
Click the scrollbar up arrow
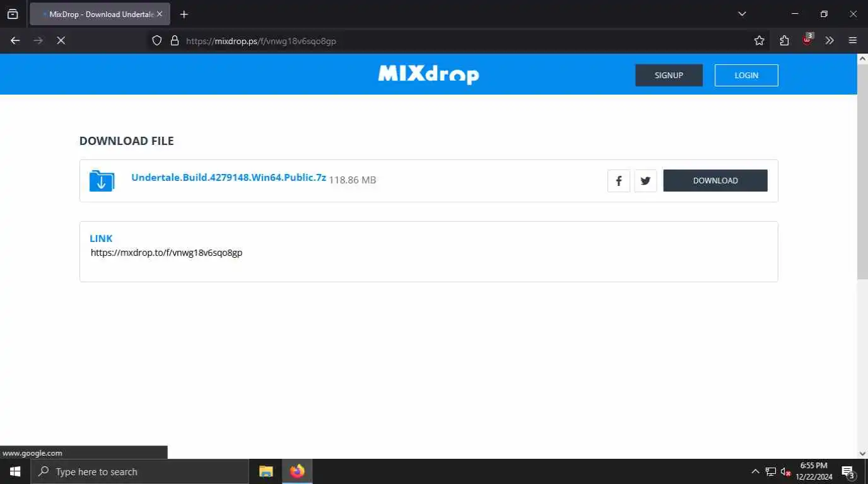click(x=862, y=58)
